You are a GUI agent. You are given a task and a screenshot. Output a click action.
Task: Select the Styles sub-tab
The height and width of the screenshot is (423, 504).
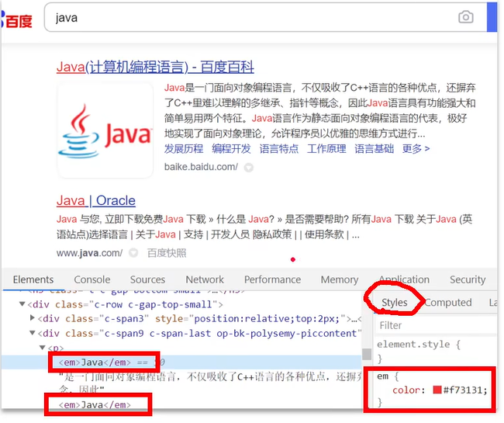(x=395, y=303)
